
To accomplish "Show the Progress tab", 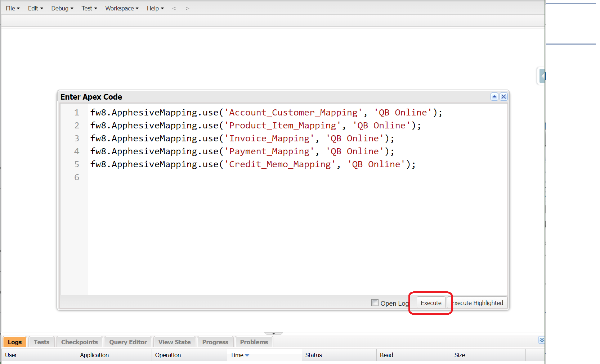I will (x=215, y=342).
